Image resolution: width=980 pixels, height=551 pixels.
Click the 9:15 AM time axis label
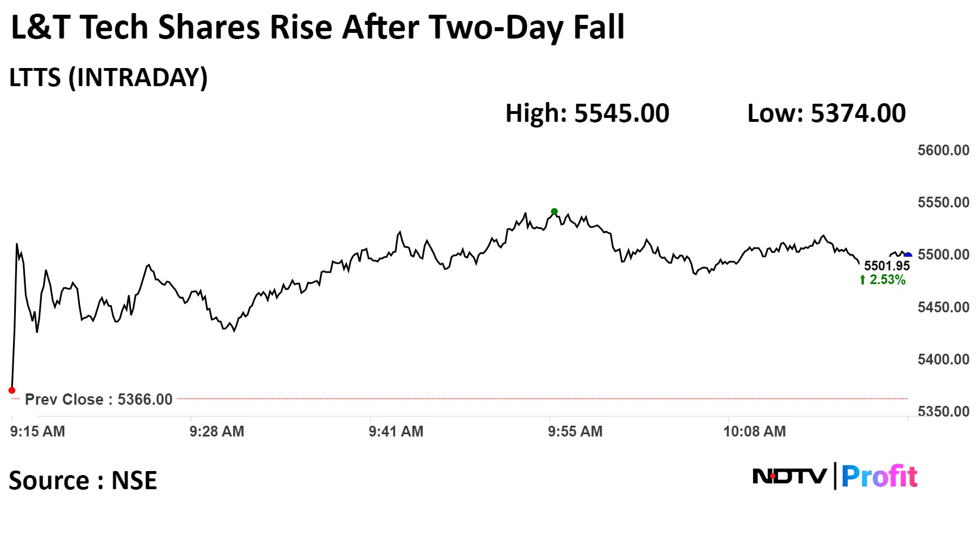point(37,431)
